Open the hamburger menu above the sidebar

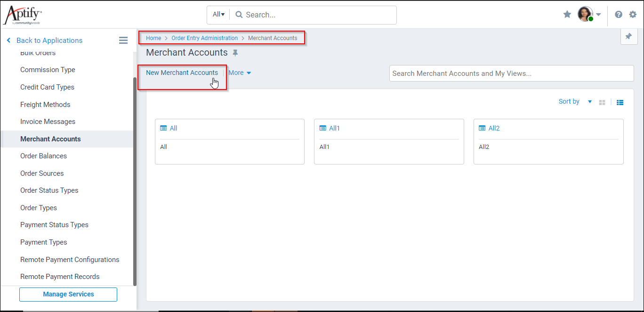[x=123, y=40]
